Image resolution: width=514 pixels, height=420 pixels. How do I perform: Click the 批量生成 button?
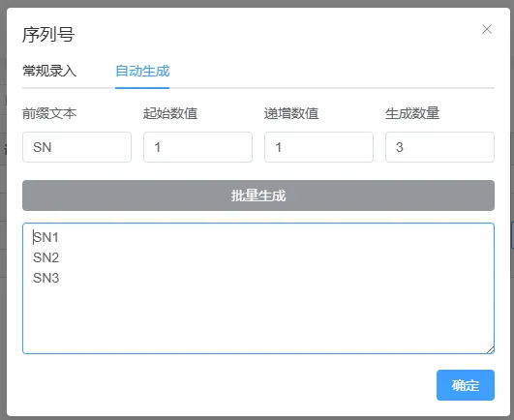click(x=258, y=195)
